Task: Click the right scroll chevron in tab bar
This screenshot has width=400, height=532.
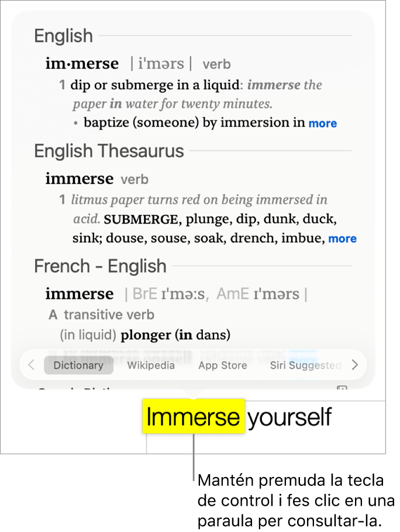Action: 354,365
